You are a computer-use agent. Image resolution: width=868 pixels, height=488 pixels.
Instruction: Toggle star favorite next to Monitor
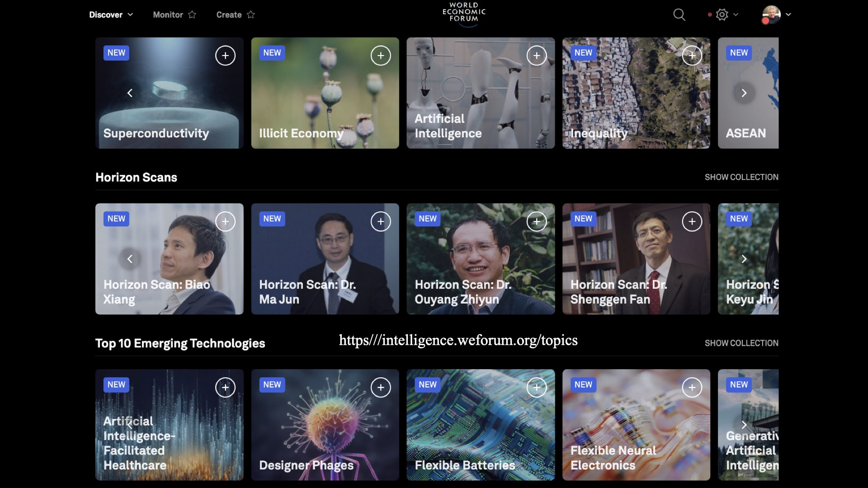pos(192,14)
